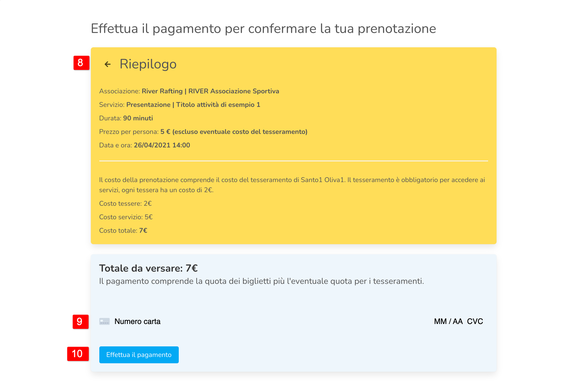Click the credit card icon
Viewport: 587px width, 392px height.
104,321
